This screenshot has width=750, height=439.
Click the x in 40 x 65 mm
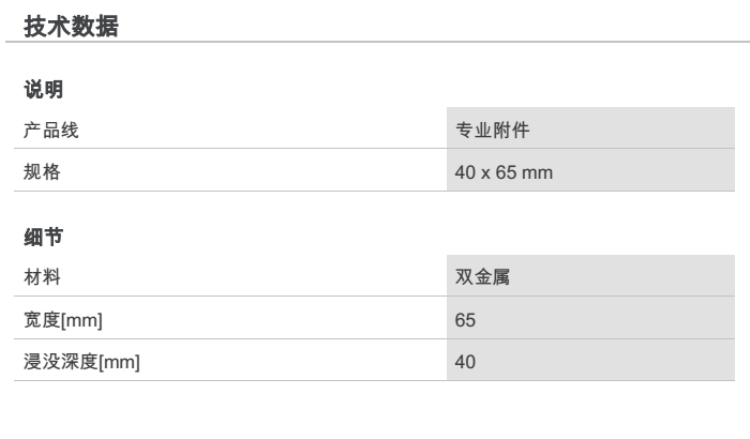[x=487, y=172]
